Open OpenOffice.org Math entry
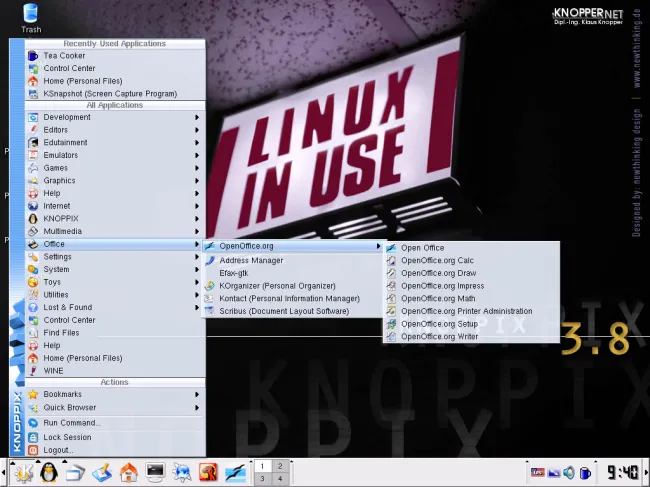The height and width of the screenshot is (487, 650). (x=471, y=298)
